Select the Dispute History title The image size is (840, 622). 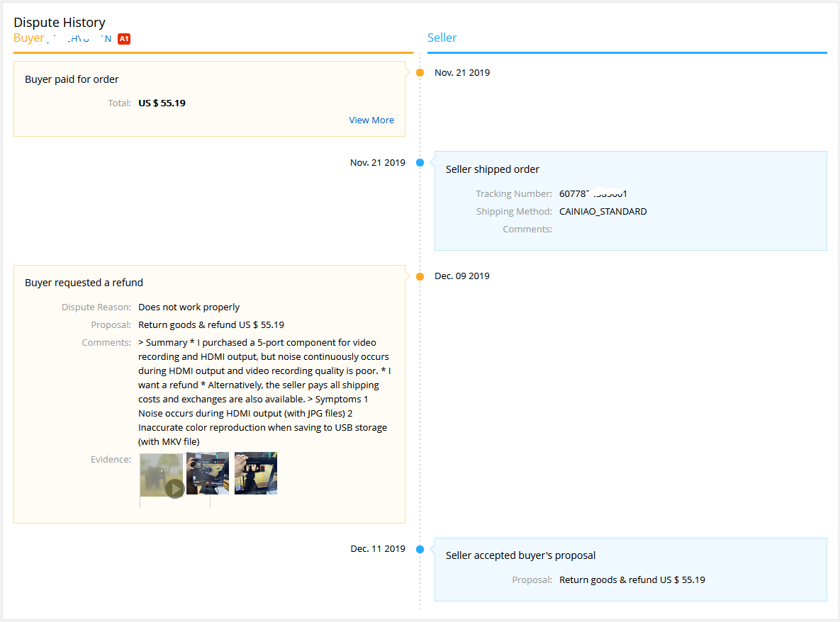[x=60, y=23]
